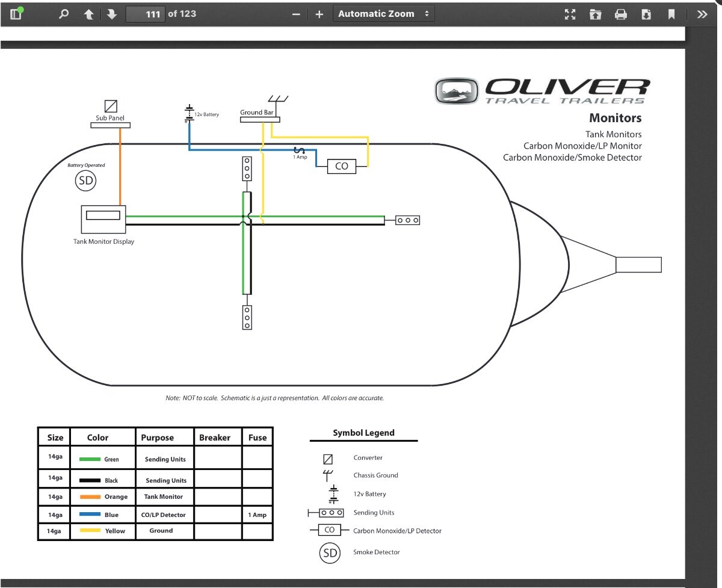Screen dimensions: 722x588
Task: Click Carbon Monoxide/Smoke Detector subtitle
Action: (x=572, y=157)
